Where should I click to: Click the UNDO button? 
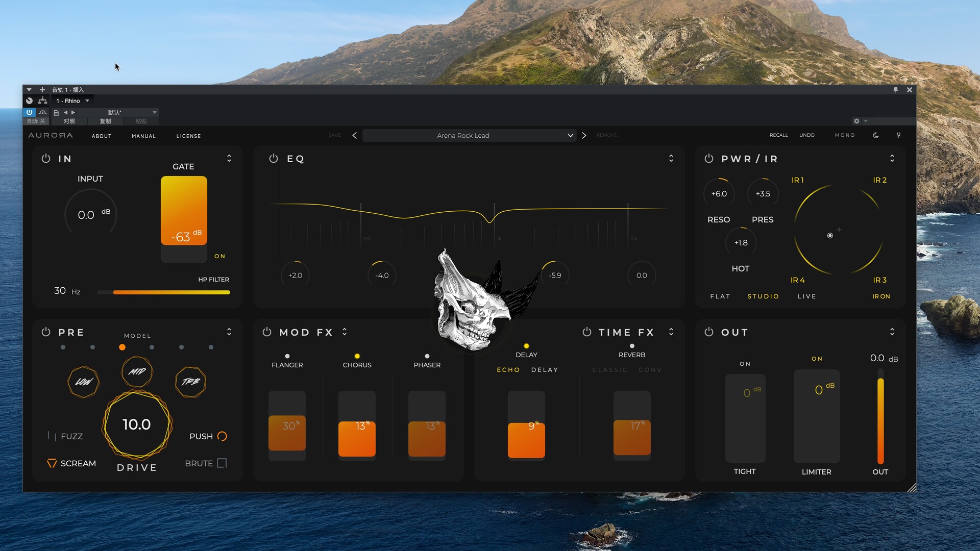(806, 135)
